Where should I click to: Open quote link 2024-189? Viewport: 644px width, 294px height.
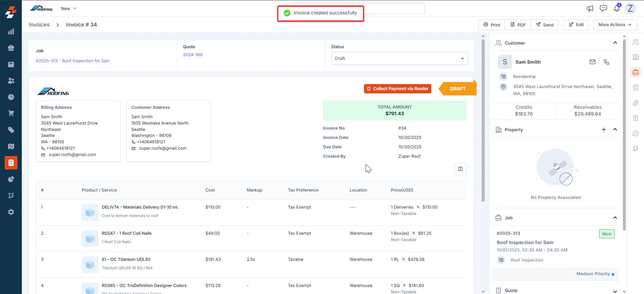click(193, 55)
